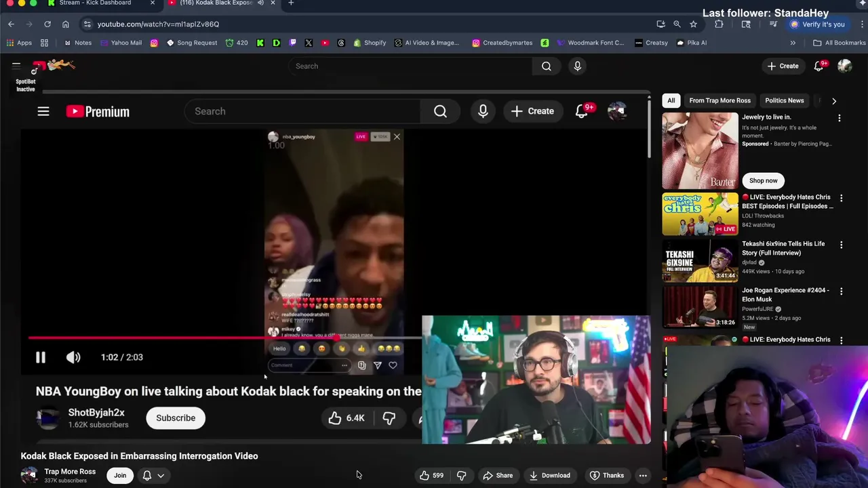Open Joe Rogan Experience #2404 video title
The image size is (868, 488).
click(785, 295)
